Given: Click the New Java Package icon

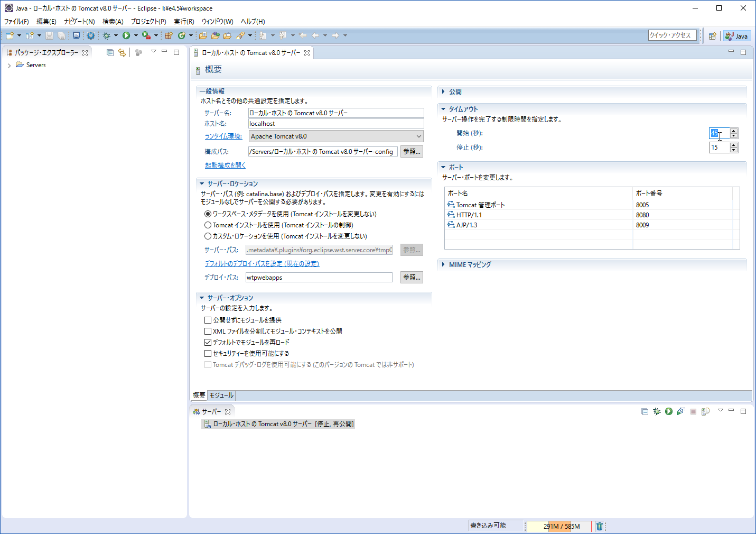Looking at the screenshot, I should tap(169, 35).
